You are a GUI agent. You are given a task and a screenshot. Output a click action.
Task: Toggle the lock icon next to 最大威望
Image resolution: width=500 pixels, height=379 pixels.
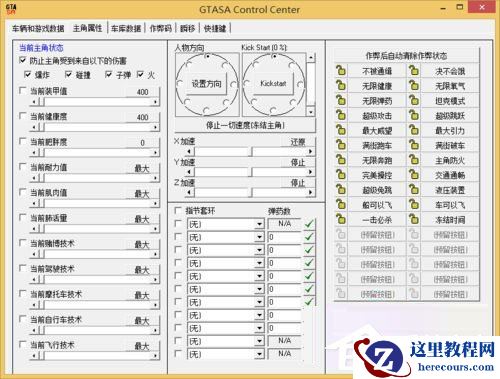[340, 130]
